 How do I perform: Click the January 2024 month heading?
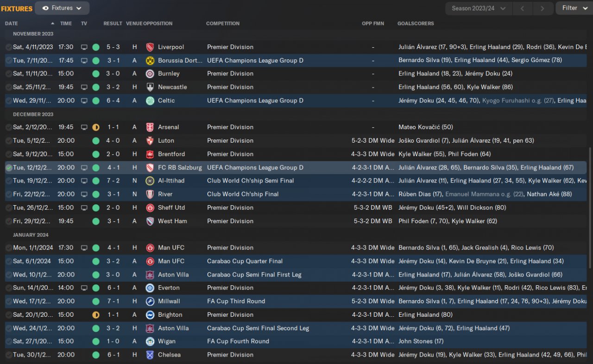(30, 235)
